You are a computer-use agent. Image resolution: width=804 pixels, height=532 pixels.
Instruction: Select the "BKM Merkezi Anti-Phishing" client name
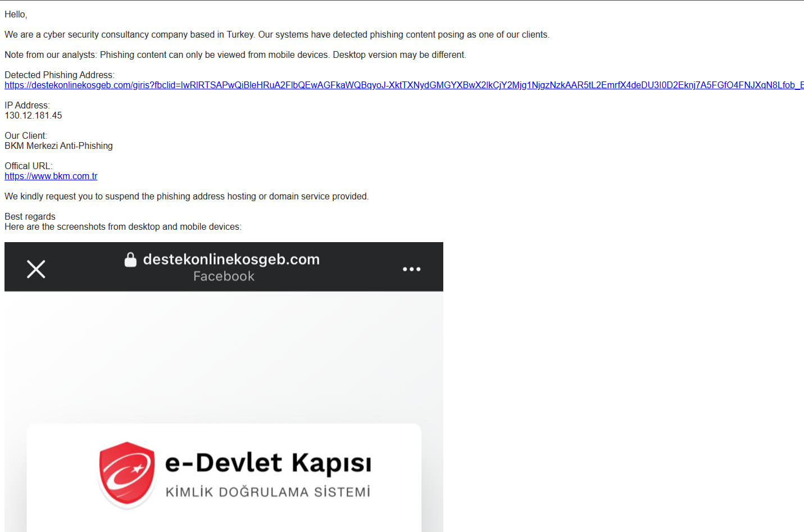pos(59,146)
